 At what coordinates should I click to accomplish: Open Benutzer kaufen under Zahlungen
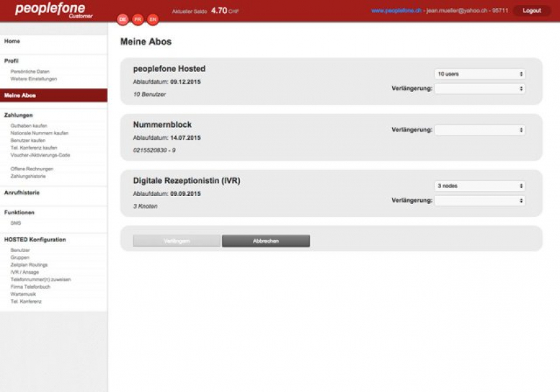click(x=28, y=140)
